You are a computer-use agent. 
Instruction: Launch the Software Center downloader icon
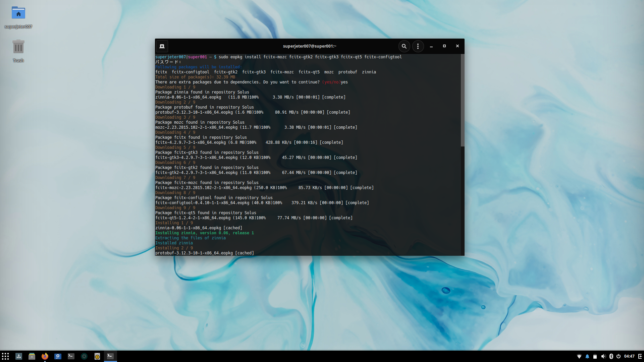point(19,356)
